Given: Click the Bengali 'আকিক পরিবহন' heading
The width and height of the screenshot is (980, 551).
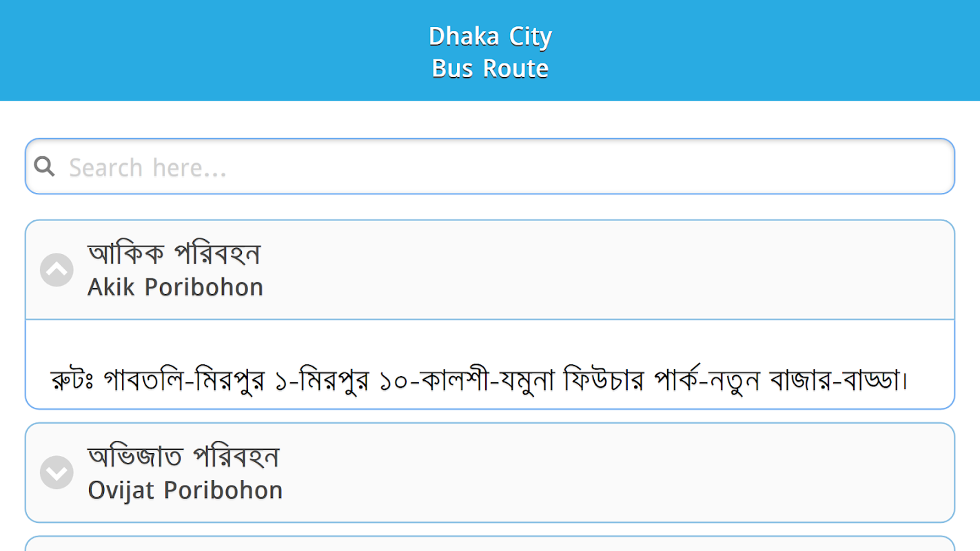Looking at the screenshot, I should pos(174,253).
